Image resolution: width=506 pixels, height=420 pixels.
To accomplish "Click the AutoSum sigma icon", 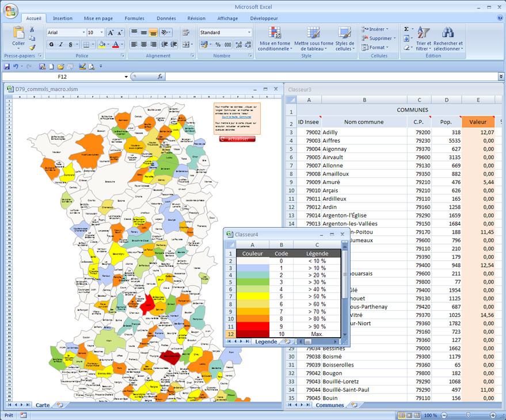I will pyautogui.click(x=406, y=29).
